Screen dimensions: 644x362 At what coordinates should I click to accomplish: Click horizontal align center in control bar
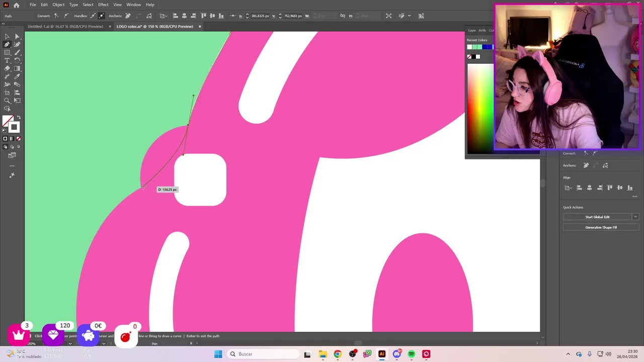pos(184,16)
